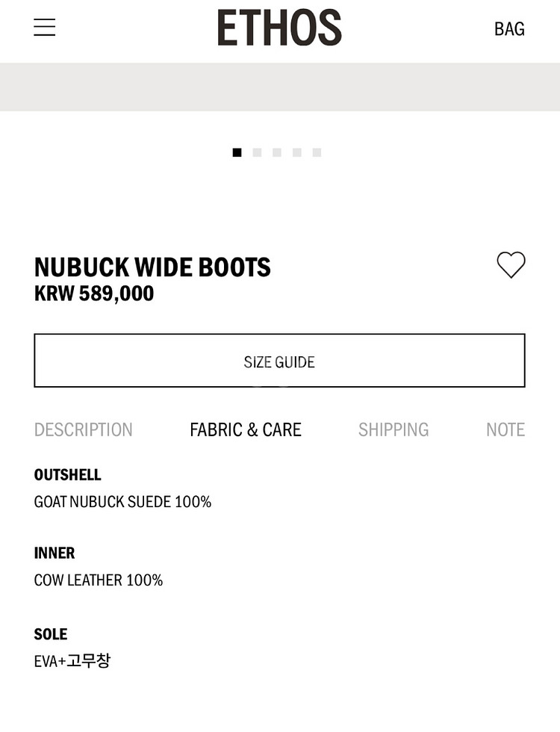The image size is (560, 732).
Task: Open the shopping BAG
Action: pos(509,29)
